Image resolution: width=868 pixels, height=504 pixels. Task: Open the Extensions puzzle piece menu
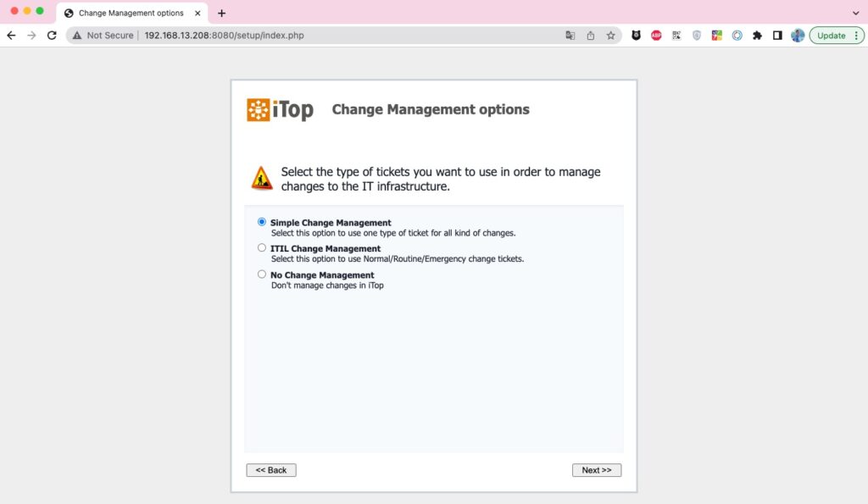(757, 36)
